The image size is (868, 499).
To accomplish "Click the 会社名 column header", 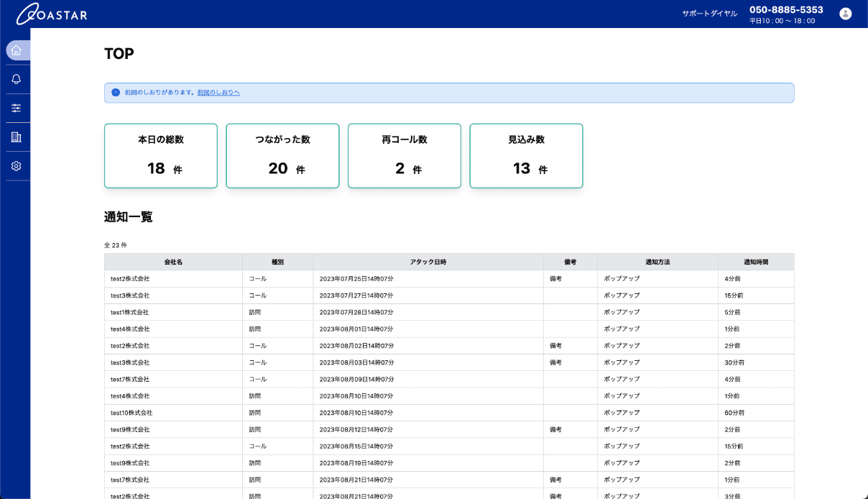I will point(173,262).
